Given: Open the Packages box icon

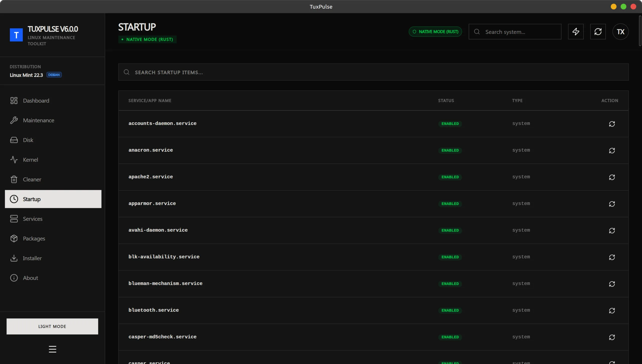Looking at the screenshot, I should [14, 238].
